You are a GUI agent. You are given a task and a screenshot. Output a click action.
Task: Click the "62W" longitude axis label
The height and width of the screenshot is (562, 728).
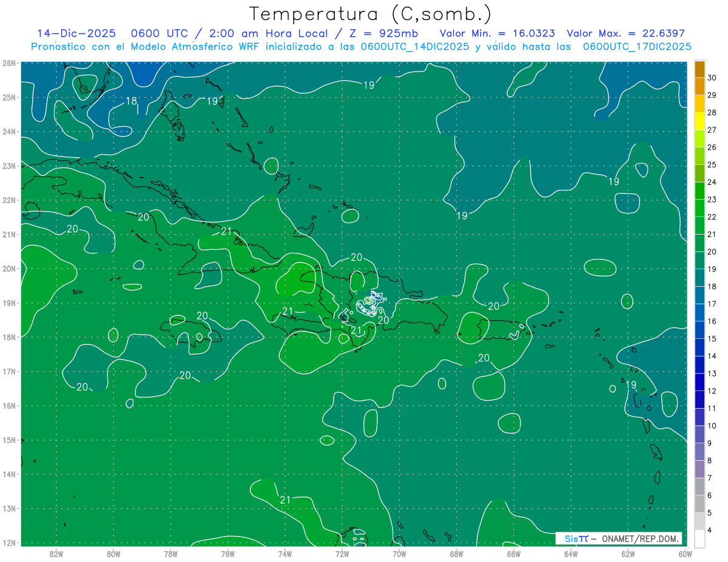(x=628, y=553)
